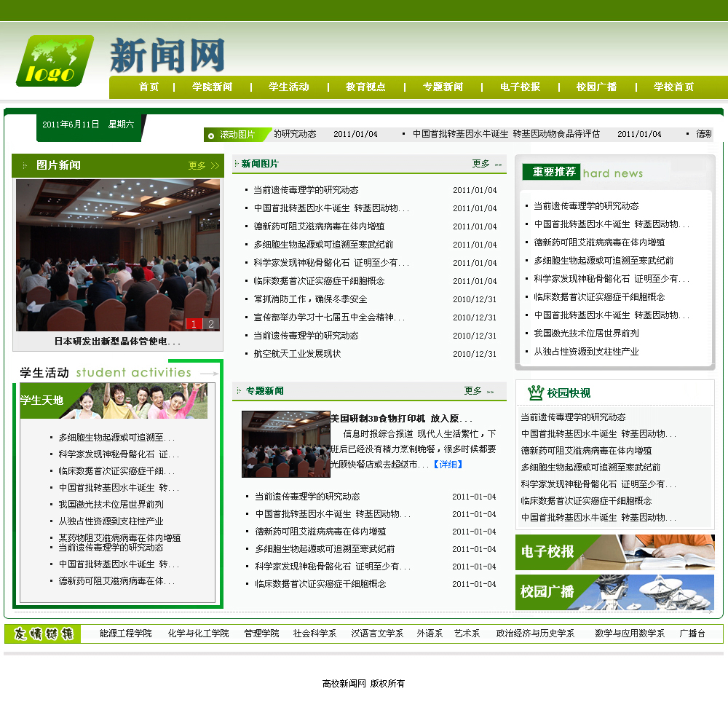Open 当前遗传毒理学的研究动态 in 校园快视
This screenshot has width=728, height=710.
[574, 417]
